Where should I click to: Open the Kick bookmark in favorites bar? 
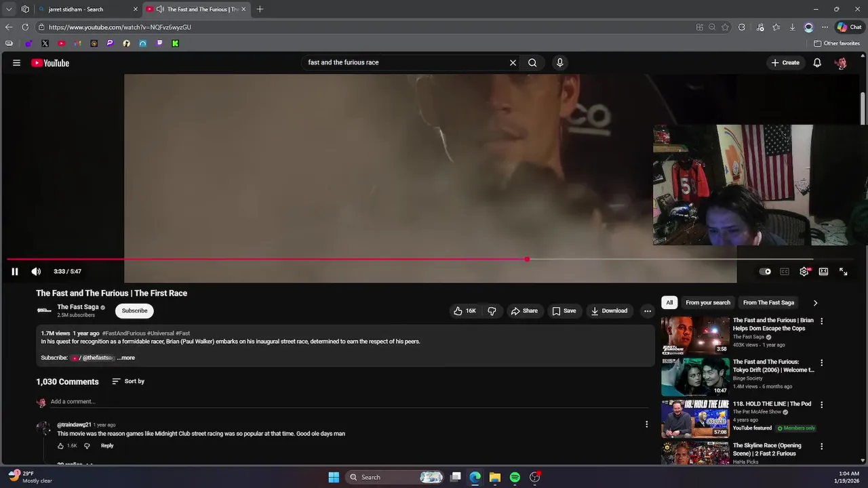coord(175,43)
